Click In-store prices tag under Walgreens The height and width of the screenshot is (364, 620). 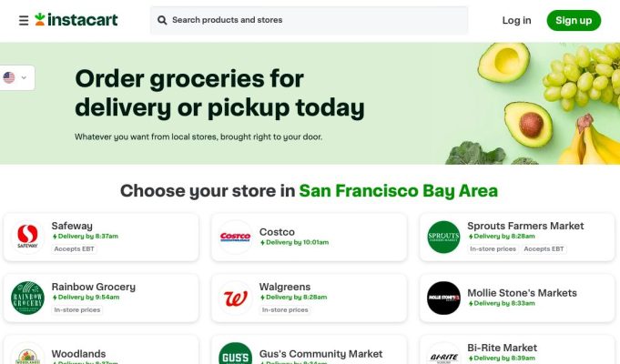285,309
